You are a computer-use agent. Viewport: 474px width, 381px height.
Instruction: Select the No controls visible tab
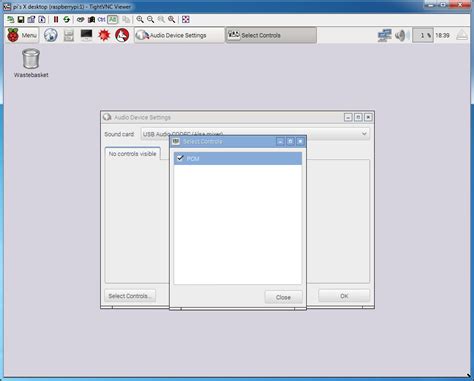[132, 154]
